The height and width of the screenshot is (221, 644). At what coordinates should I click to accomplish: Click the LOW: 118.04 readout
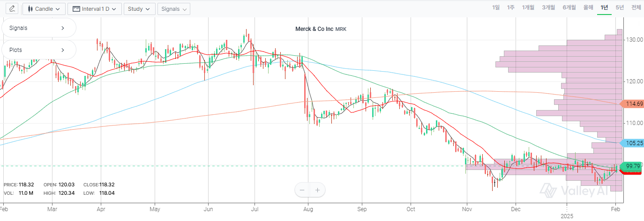coord(99,193)
